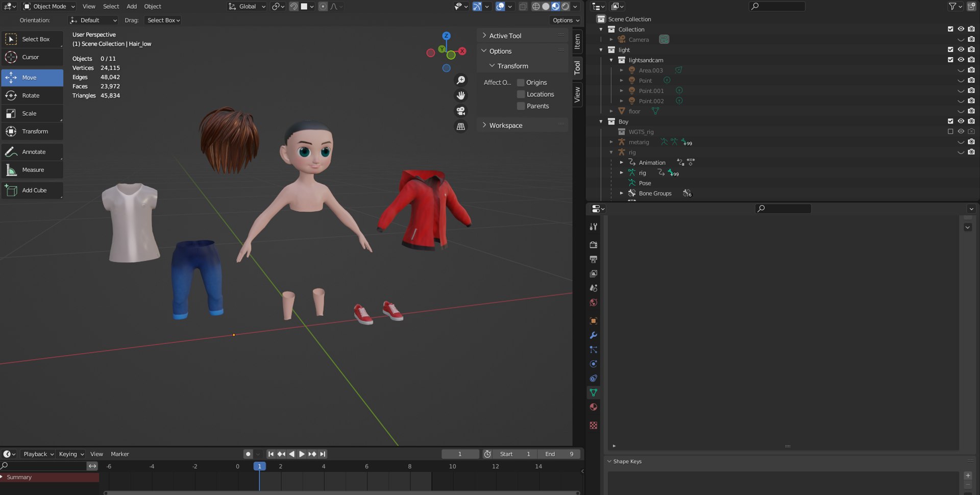The image size is (980, 495).
Task: Click the Z axis on navigation gizmo
Action: 446,36
